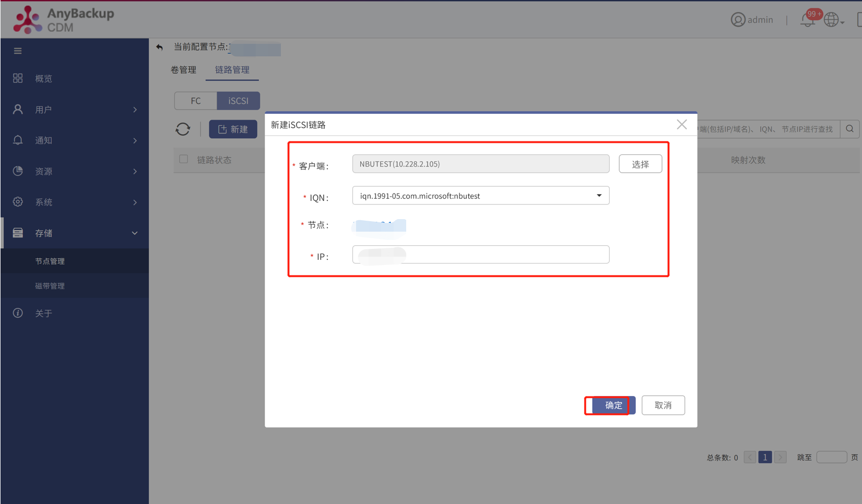
Task: Toggle the 链路状态 header checkbox
Action: pyautogui.click(x=183, y=159)
